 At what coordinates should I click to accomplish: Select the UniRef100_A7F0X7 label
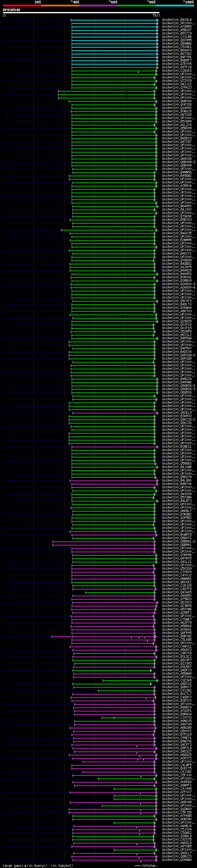click(177, 792)
